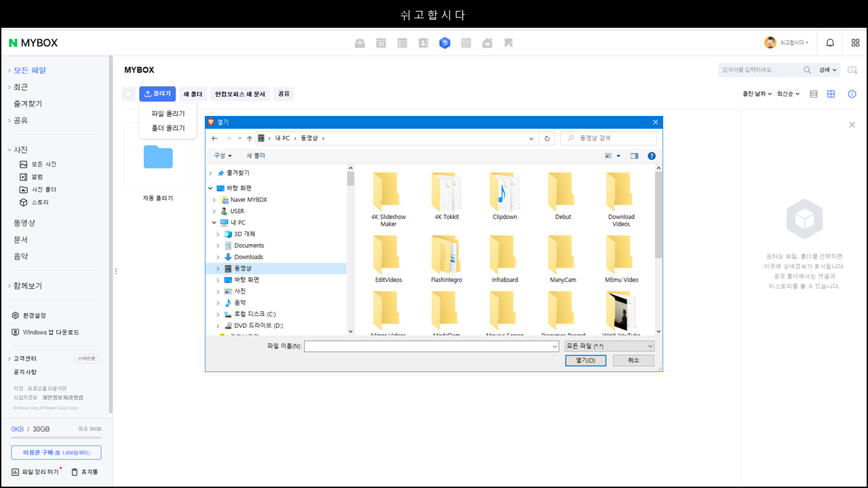This screenshot has width=868, height=488.
Task: Open the virtual keyboard input icon
Action: (852, 70)
